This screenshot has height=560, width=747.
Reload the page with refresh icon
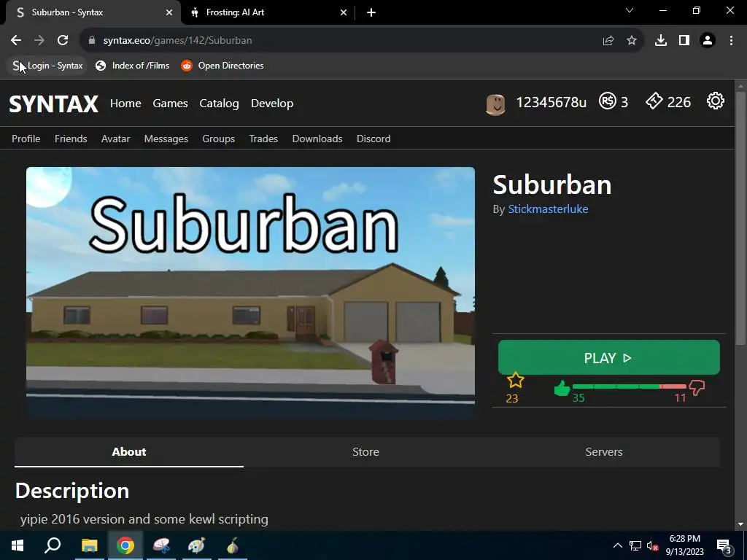pyautogui.click(x=63, y=41)
